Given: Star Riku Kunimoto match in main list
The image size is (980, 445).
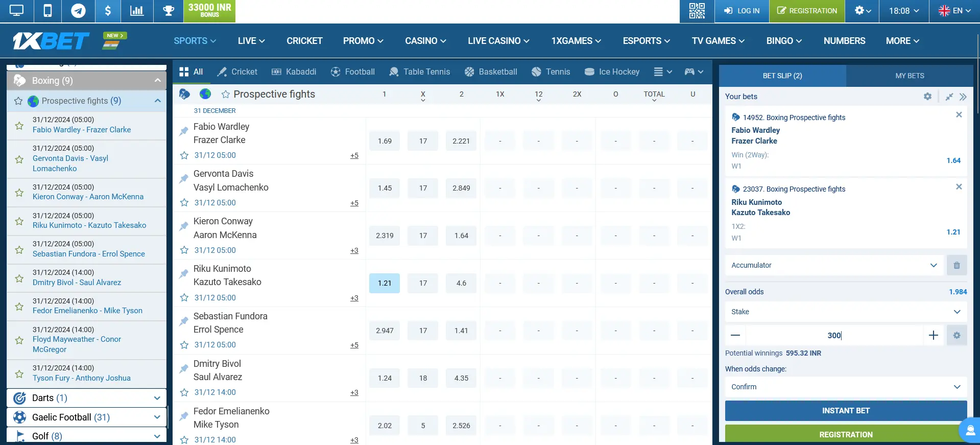Looking at the screenshot, I should tap(184, 297).
